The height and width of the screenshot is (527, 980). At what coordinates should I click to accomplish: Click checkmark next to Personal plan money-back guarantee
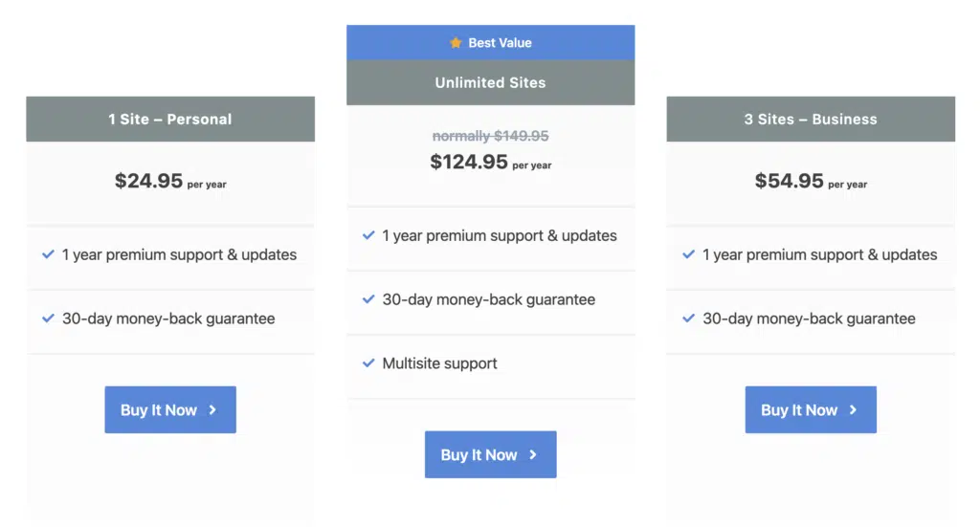click(x=48, y=318)
